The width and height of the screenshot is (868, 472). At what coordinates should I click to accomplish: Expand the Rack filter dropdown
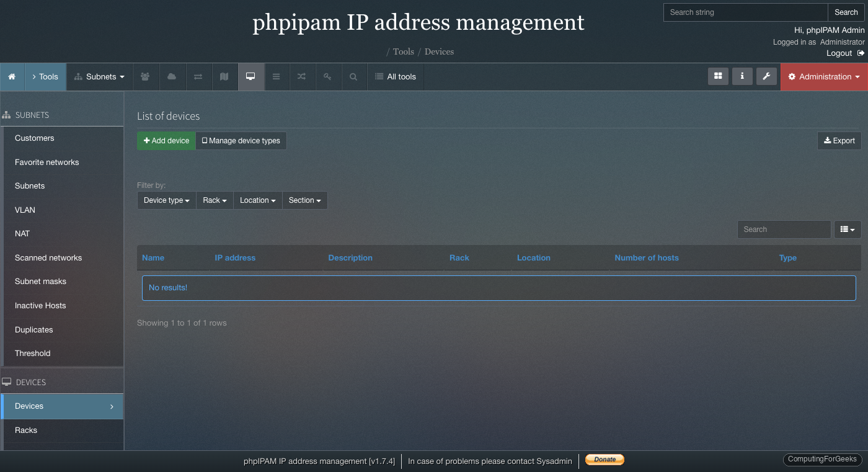point(214,200)
